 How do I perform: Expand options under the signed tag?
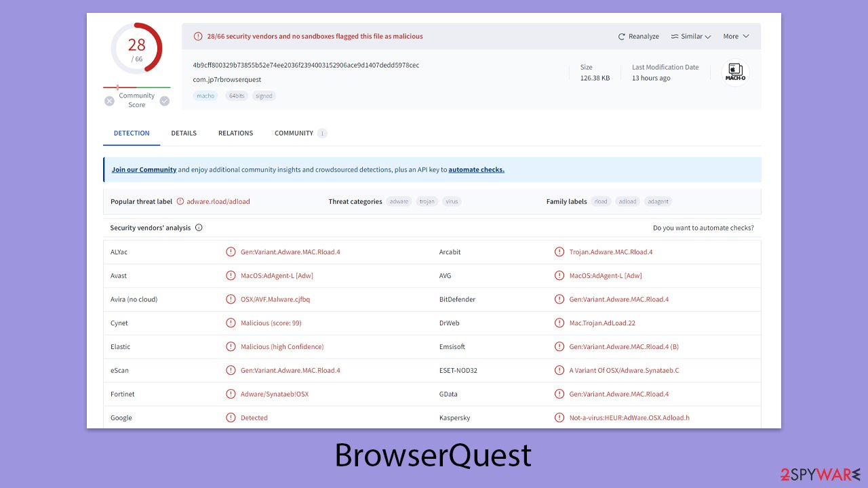pyautogui.click(x=264, y=96)
